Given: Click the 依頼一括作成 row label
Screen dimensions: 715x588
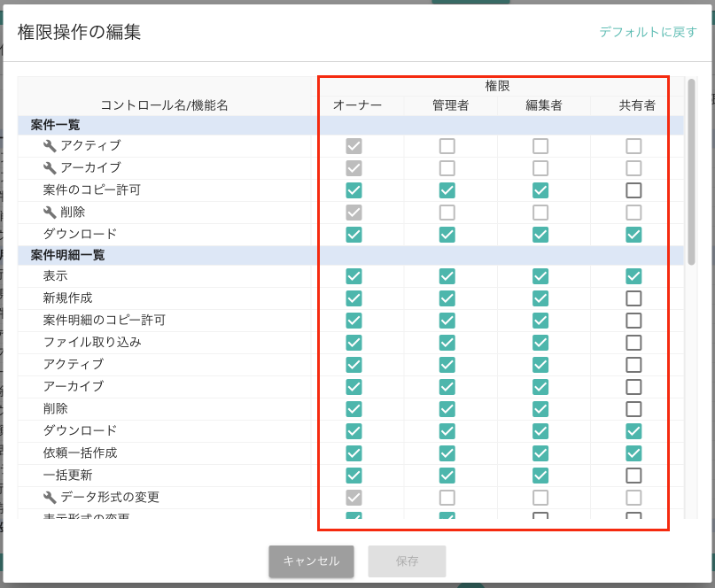Looking at the screenshot, I should 80,453.
